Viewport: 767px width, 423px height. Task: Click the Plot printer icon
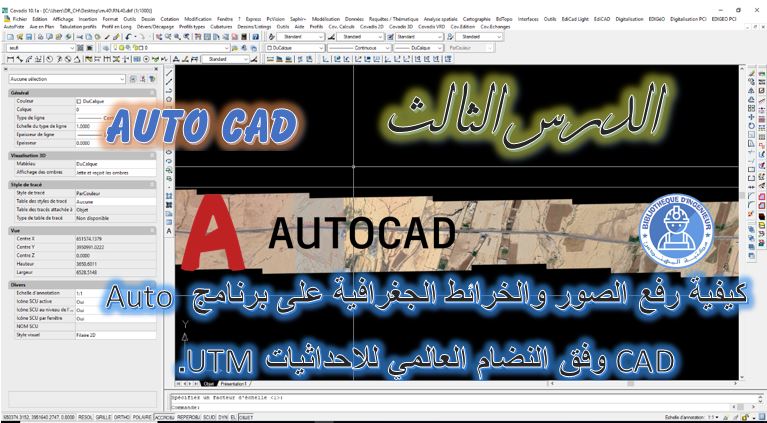click(x=41, y=37)
